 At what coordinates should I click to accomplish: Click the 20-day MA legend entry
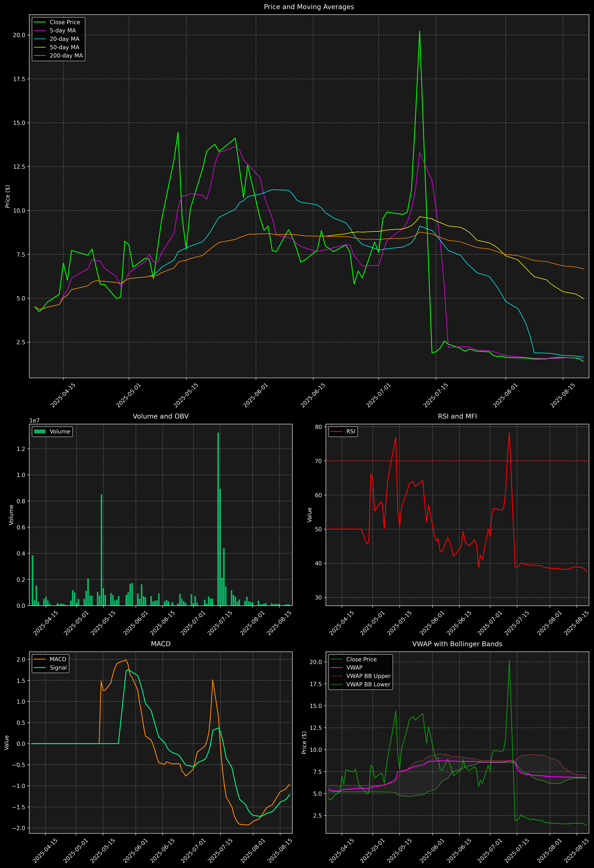coord(64,39)
